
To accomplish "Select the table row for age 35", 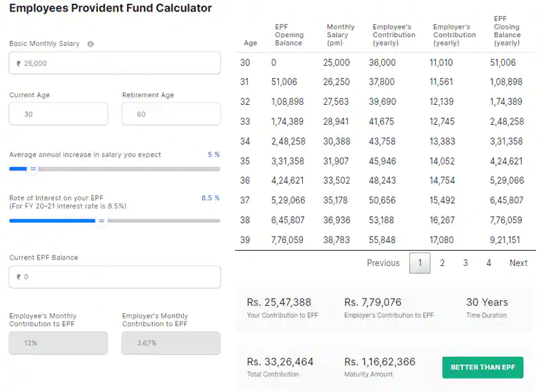I will 384,161.
